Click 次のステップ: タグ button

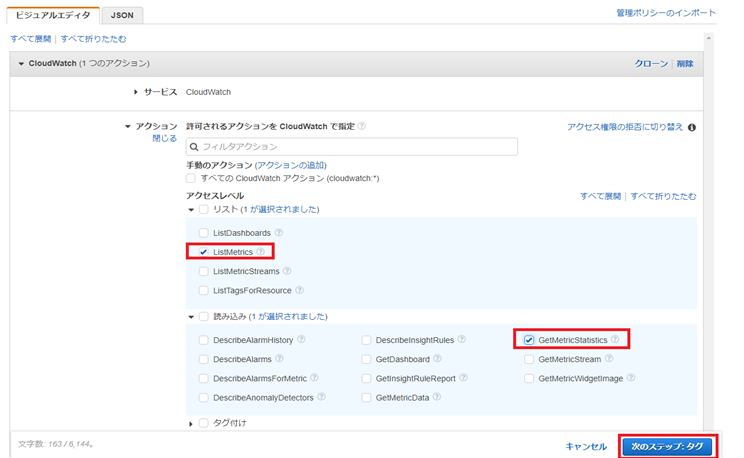668,447
